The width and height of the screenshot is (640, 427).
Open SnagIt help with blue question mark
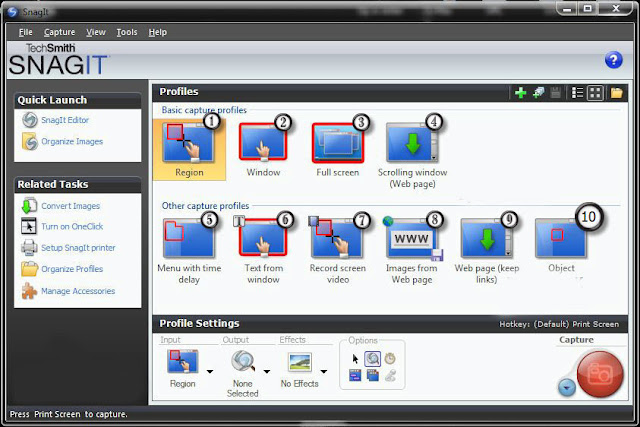pyautogui.click(x=613, y=60)
